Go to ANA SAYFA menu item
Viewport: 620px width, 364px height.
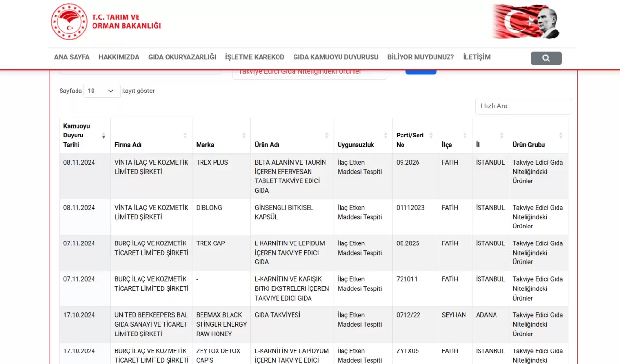[72, 57]
